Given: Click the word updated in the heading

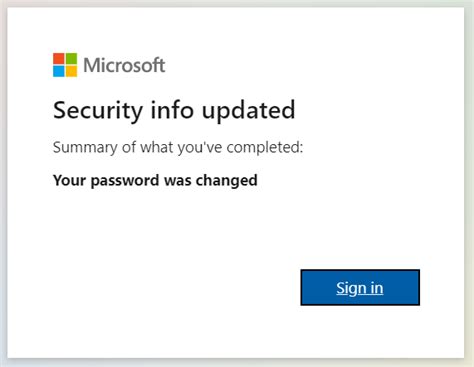Looking at the screenshot, I should coord(249,111).
